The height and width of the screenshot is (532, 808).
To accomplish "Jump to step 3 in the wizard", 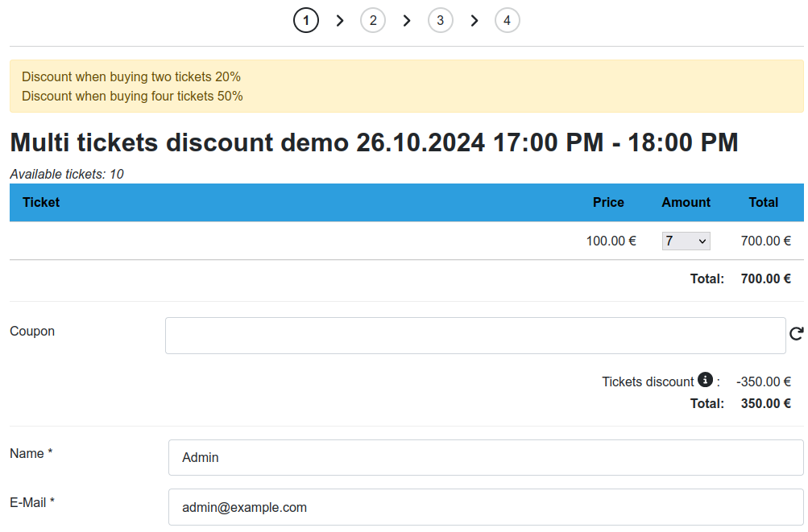I will pyautogui.click(x=440, y=21).
